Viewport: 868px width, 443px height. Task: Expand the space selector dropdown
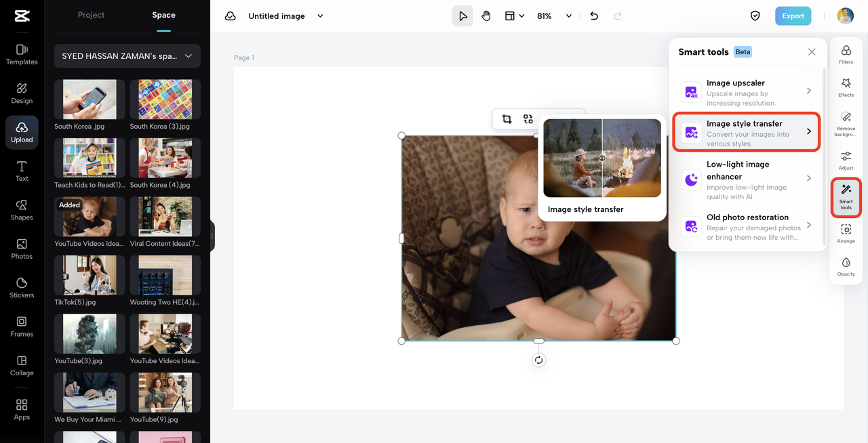pyautogui.click(x=127, y=56)
